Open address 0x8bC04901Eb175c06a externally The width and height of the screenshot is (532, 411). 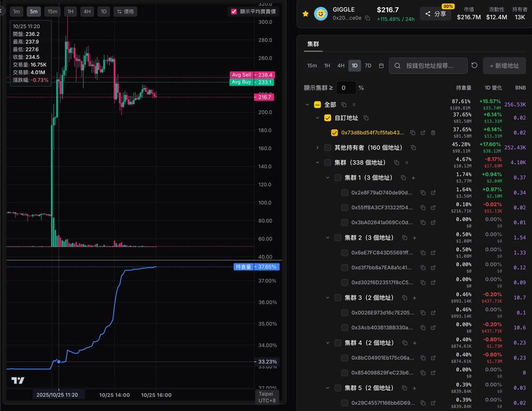tap(433, 358)
